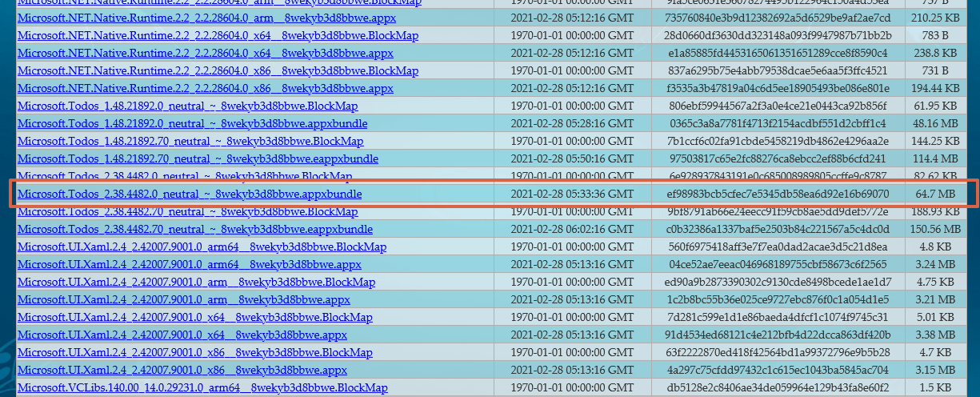Download Microsoft.Todos 1.48.21892.0 .appxbundle
The height and width of the screenshot is (397, 980).
click(x=193, y=123)
